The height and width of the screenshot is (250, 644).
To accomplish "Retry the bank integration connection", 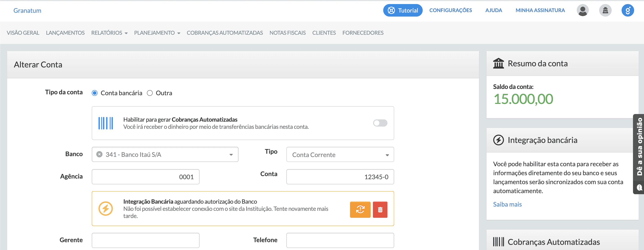I will (x=360, y=209).
